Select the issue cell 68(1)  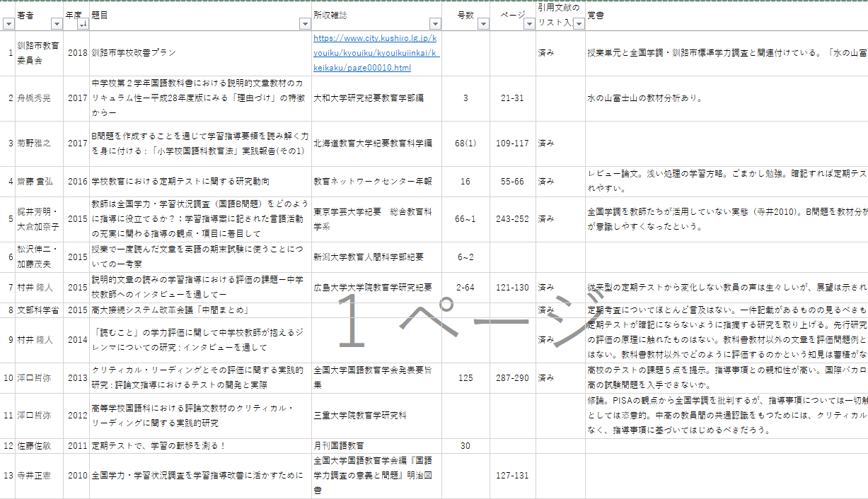pos(465,143)
